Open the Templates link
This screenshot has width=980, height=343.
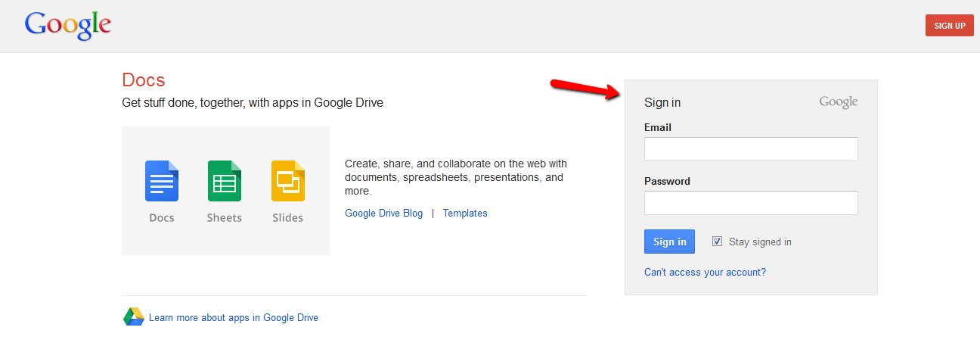465,214
